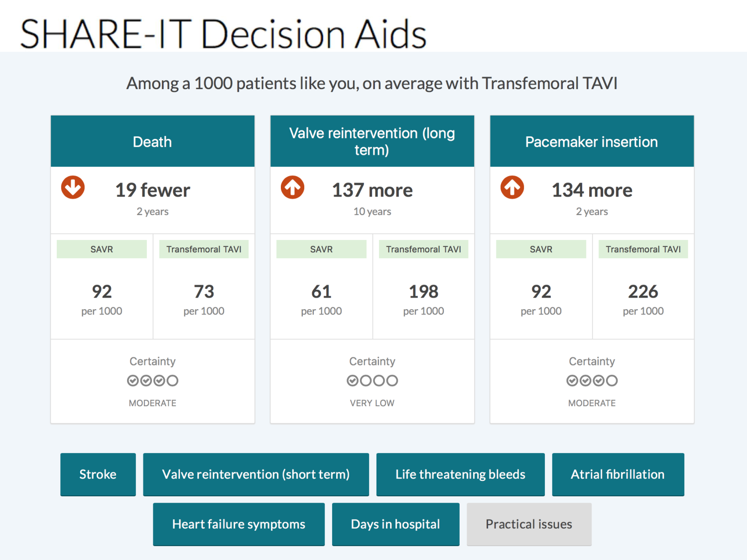This screenshot has height=560, width=747.
Task: Click the down arrow icon in Death card
Action: 73,188
